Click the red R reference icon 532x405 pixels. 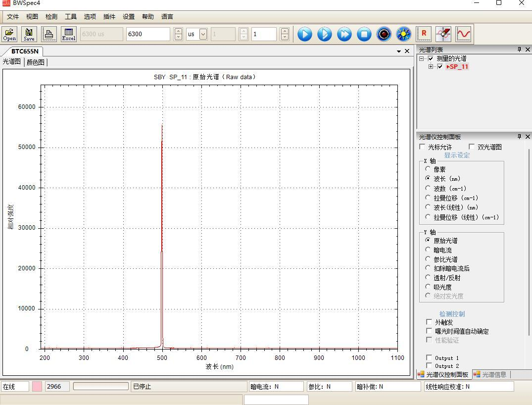[x=424, y=34]
